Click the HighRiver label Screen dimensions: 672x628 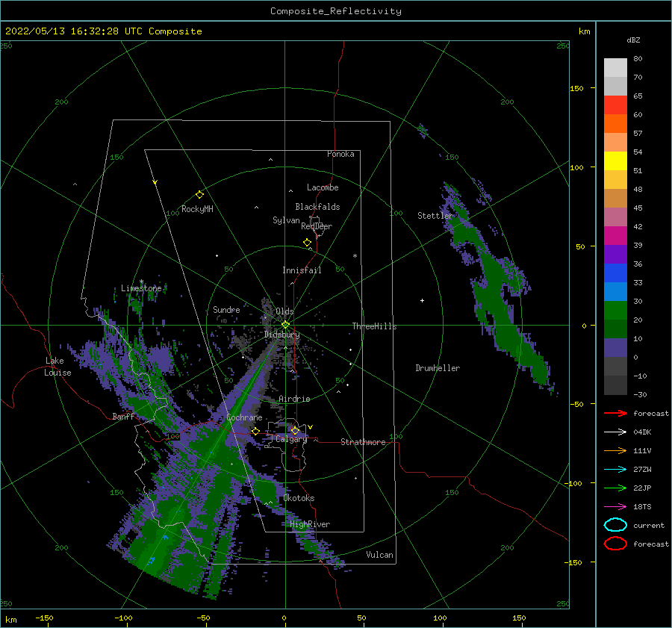point(310,524)
